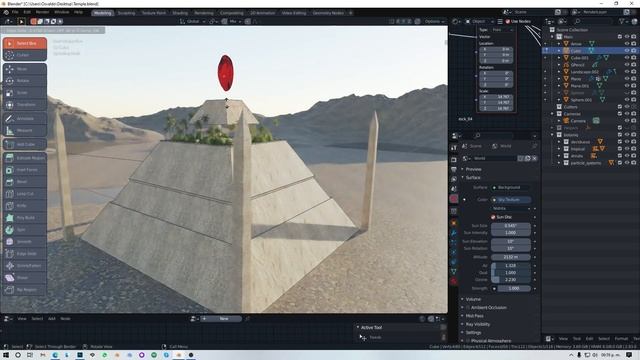Expand the Settings panel
Screen dimensions: 640x360
click(x=473, y=333)
